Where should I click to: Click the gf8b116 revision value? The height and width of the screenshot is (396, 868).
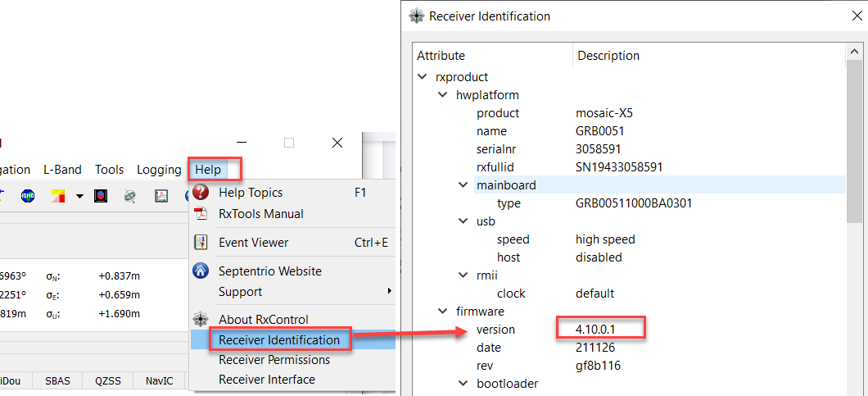598,366
